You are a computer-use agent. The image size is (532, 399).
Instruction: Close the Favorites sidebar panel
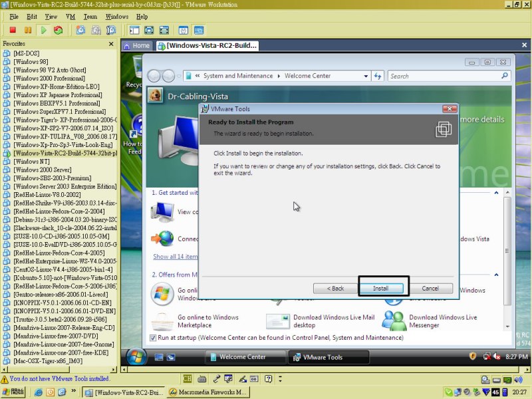(111, 44)
